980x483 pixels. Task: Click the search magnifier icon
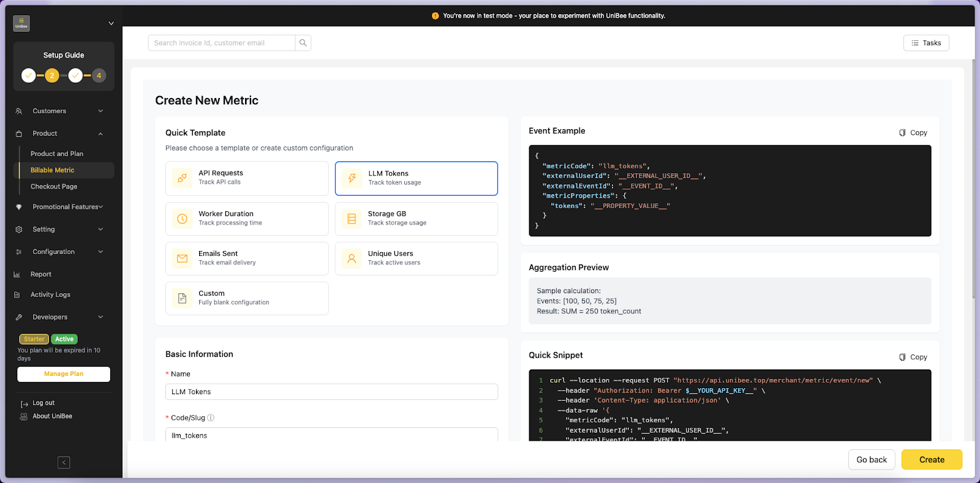pyautogui.click(x=303, y=43)
